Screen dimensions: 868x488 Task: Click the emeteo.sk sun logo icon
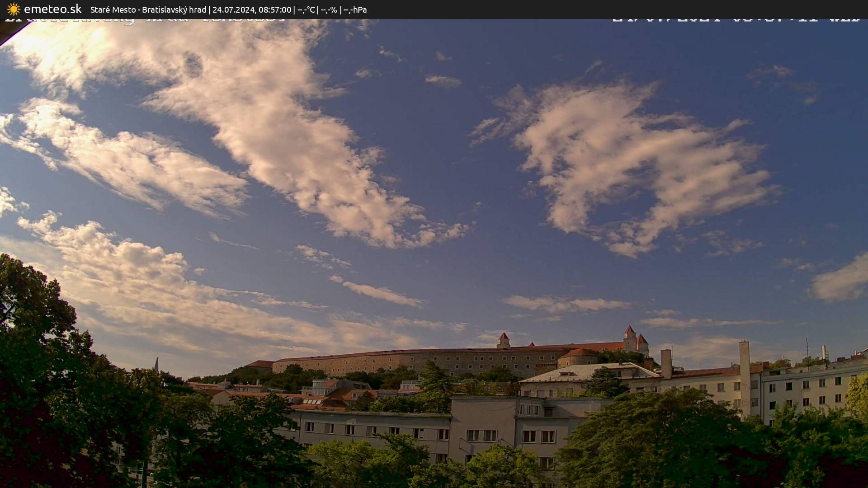click(14, 9)
